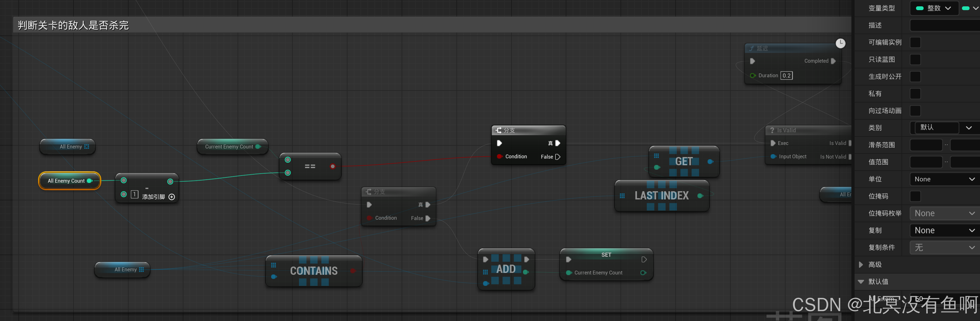The width and height of the screenshot is (980, 321).
Task: Click the SET node exec input pin
Action: pyautogui.click(x=568, y=259)
